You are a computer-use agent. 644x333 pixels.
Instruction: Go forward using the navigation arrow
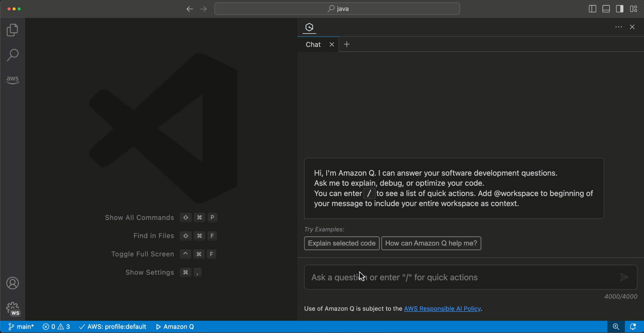coord(203,9)
